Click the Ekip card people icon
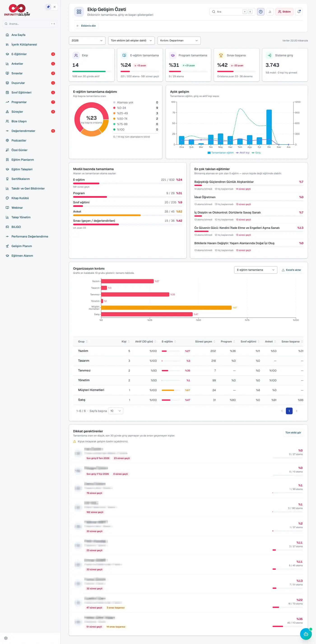The image size is (316, 644). (76, 55)
